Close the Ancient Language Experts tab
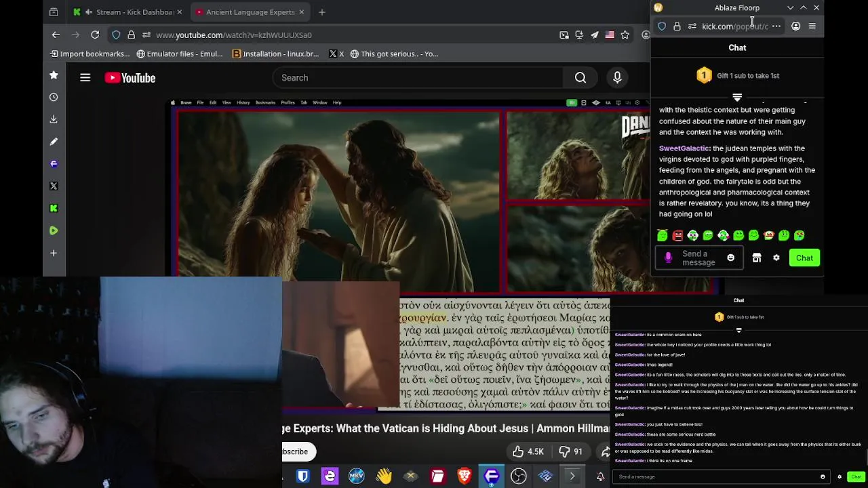This screenshot has width=868, height=488. [x=302, y=12]
